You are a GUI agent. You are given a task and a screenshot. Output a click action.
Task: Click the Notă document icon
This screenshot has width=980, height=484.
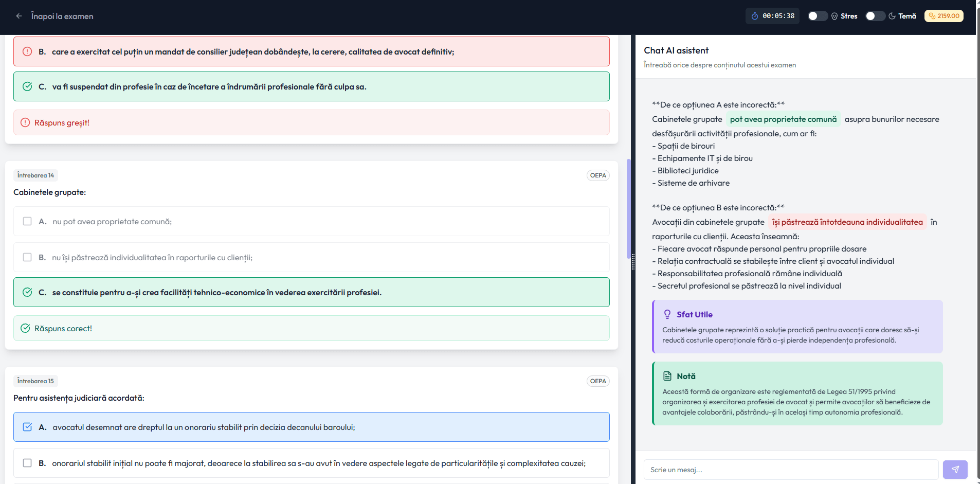point(667,376)
